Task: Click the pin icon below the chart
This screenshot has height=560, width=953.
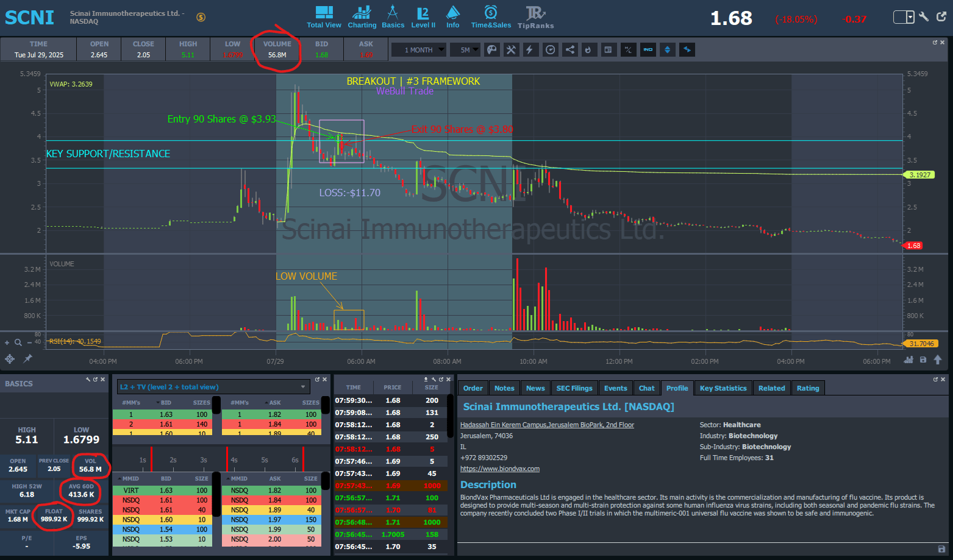Action: pos(27,359)
